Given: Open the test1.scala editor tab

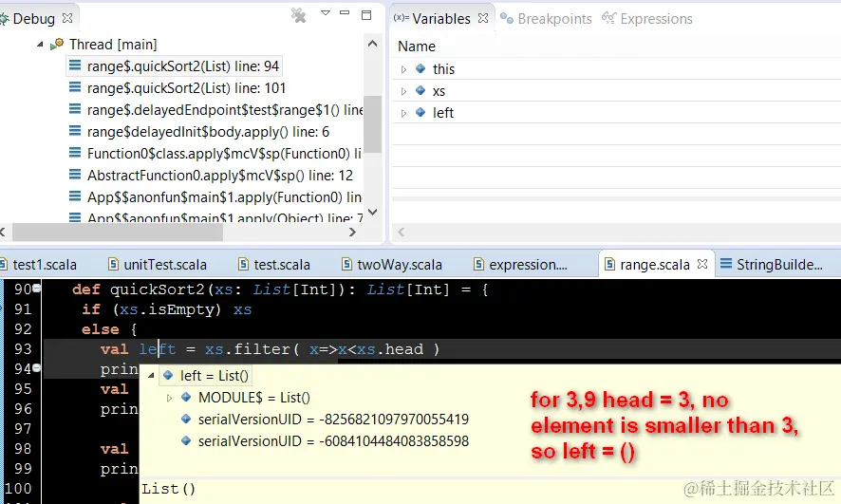Looking at the screenshot, I should (x=39, y=265).
